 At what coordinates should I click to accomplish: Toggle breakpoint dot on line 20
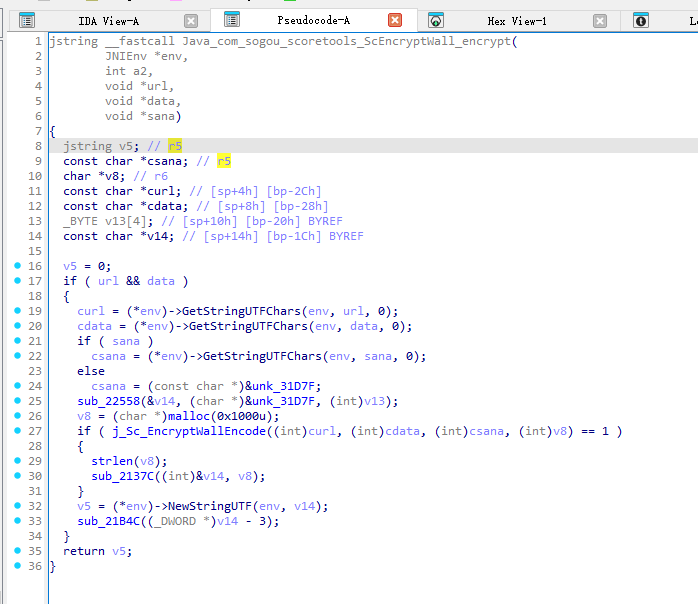pyautogui.click(x=17, y=326)
